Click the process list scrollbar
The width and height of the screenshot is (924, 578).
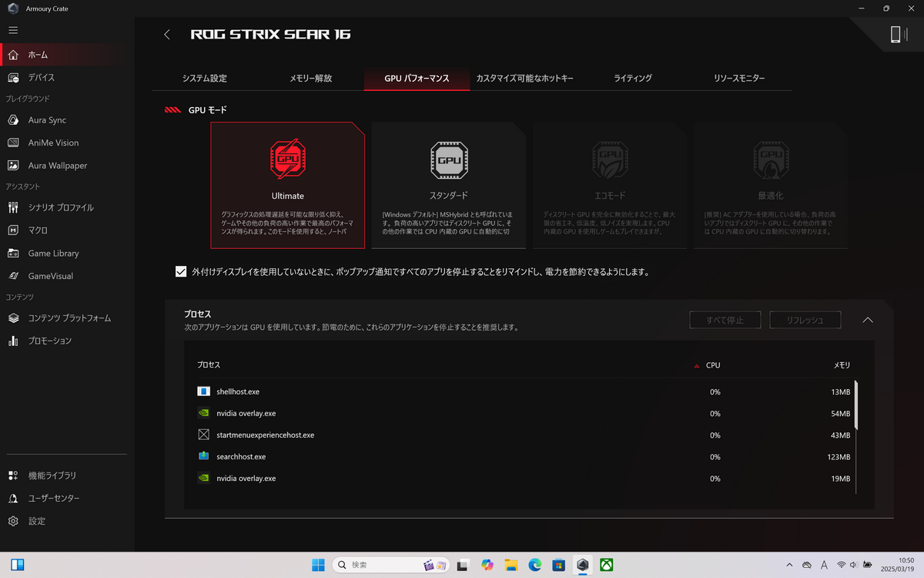coord(856,405)
